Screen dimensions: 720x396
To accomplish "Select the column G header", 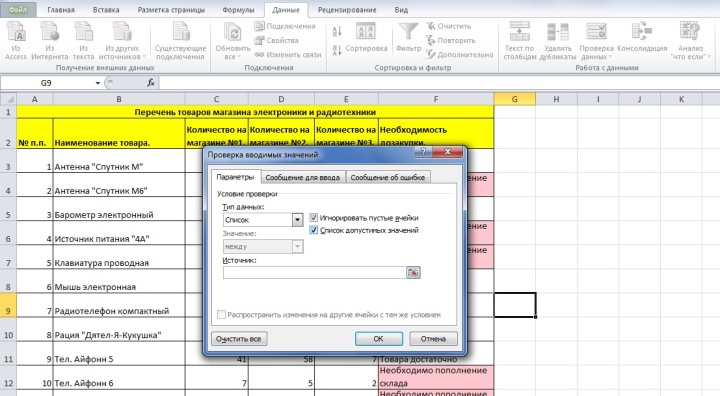I will 514,99.
